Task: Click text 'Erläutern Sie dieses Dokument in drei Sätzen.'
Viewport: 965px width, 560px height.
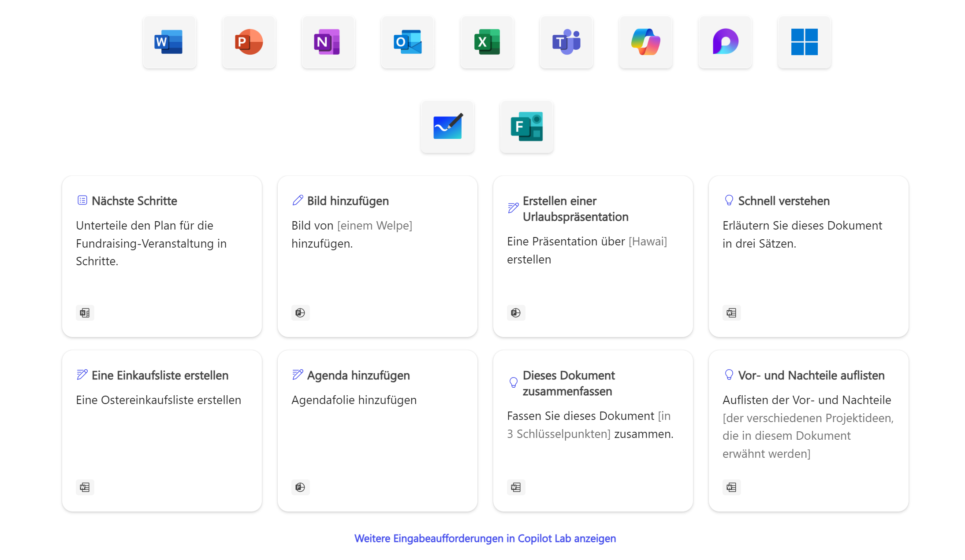Action: (x=802, y=234)
